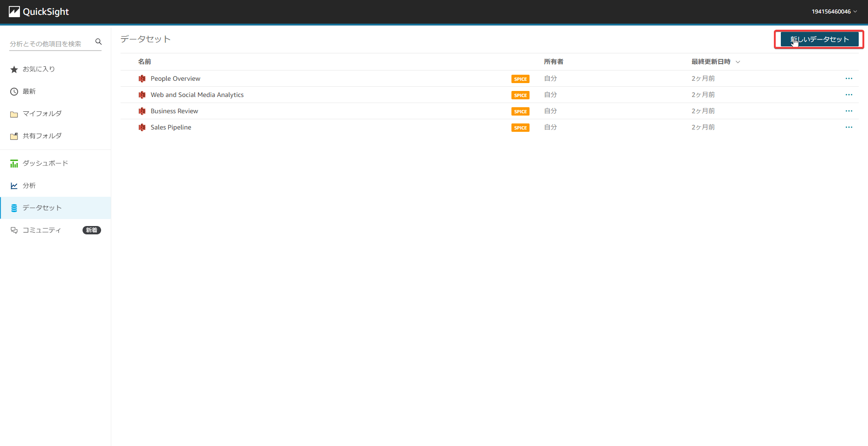Open the more options menu for Web and Social Media Analytics
Screen dimensions: 868x446
coord(849,95)
